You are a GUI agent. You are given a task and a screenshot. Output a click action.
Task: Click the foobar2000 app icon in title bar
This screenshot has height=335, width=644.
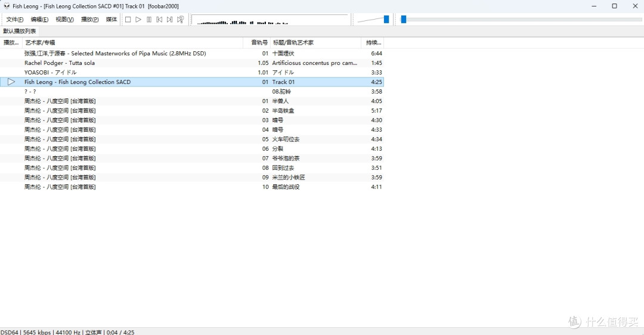click(x=7, y=6)
